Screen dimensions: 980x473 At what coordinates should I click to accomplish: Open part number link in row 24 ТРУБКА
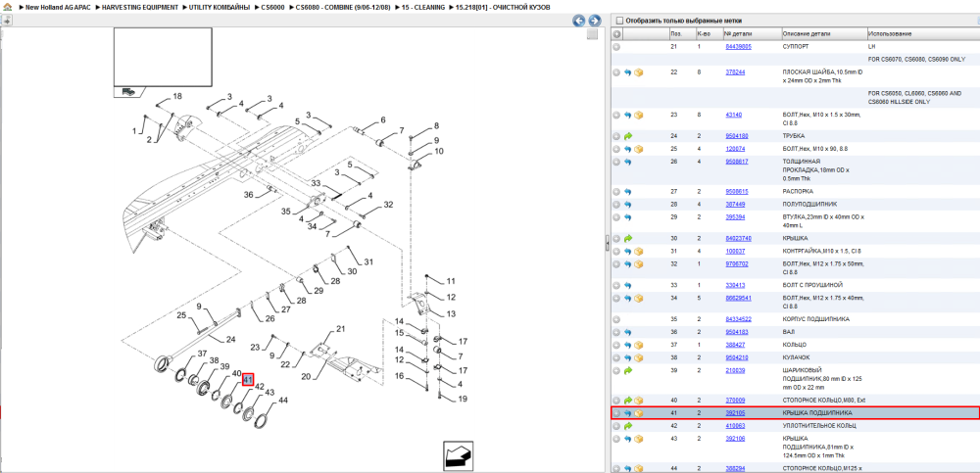coord(736,135)
